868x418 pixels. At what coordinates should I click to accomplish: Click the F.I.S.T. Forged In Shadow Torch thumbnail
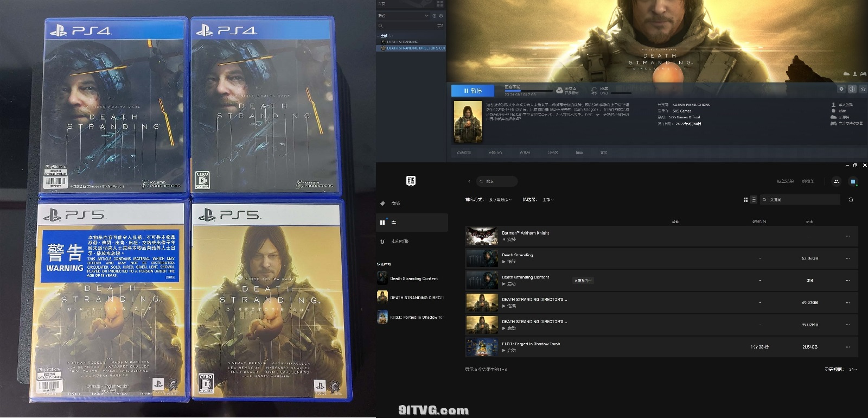tap(482, 347)
